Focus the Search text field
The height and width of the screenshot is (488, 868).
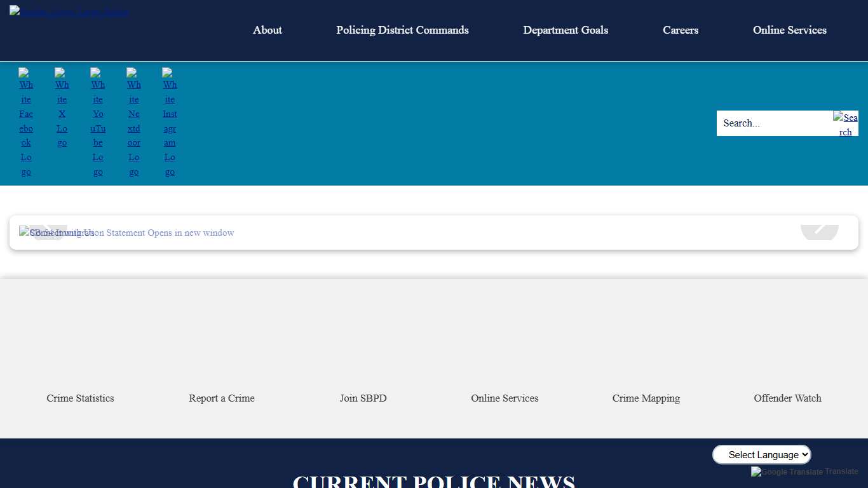pyautogui.click(x=774, y=123)
